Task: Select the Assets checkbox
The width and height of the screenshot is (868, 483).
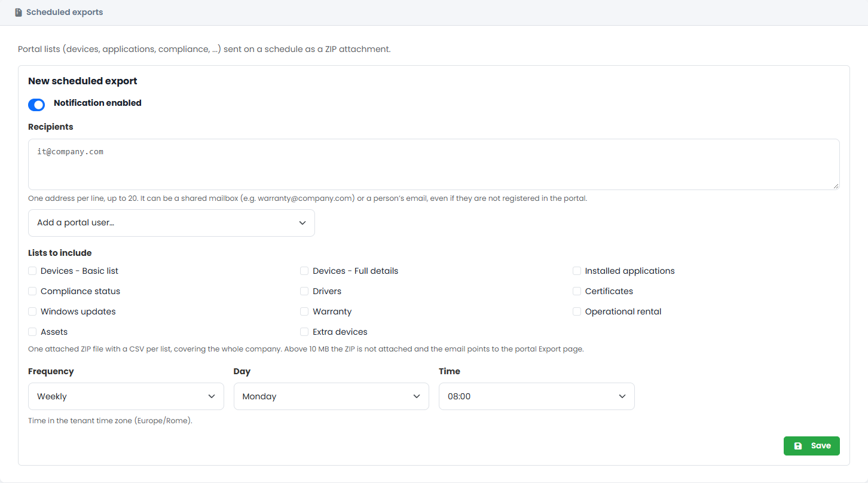Action: tap(32, 332)
